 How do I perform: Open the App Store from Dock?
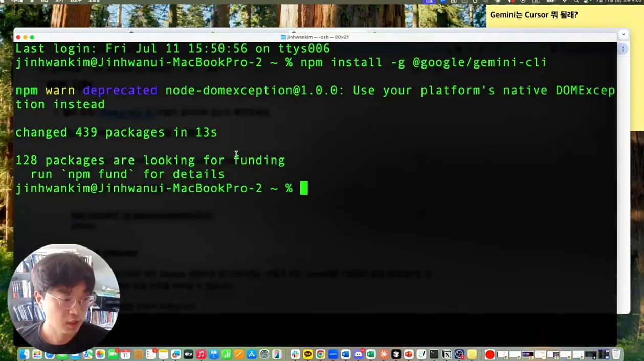click(x=251, y=354)
